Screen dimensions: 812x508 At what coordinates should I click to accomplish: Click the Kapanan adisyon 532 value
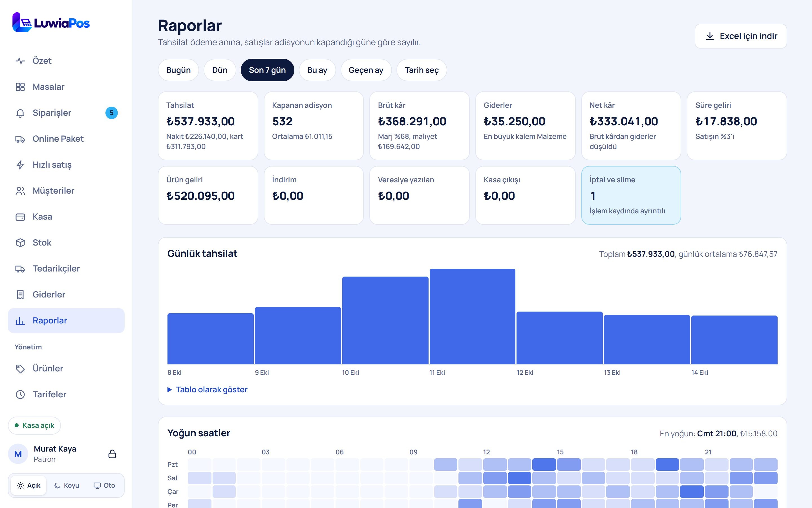[282, 121]
